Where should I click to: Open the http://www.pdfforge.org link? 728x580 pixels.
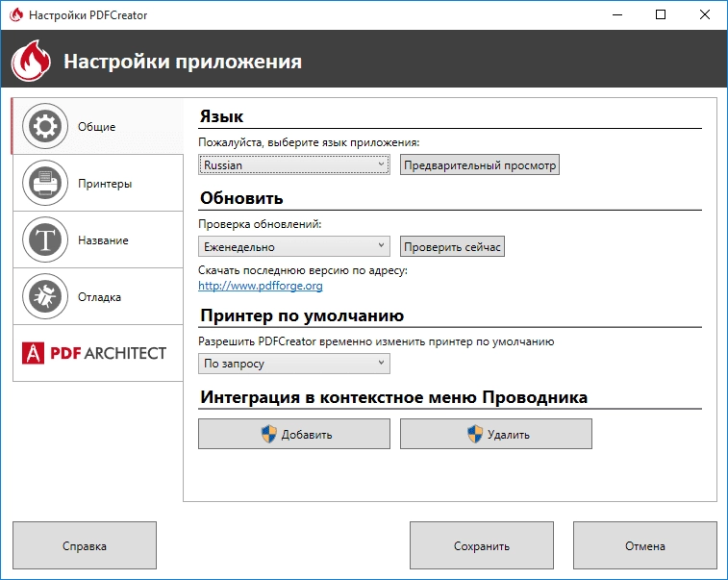coord(261,286)
